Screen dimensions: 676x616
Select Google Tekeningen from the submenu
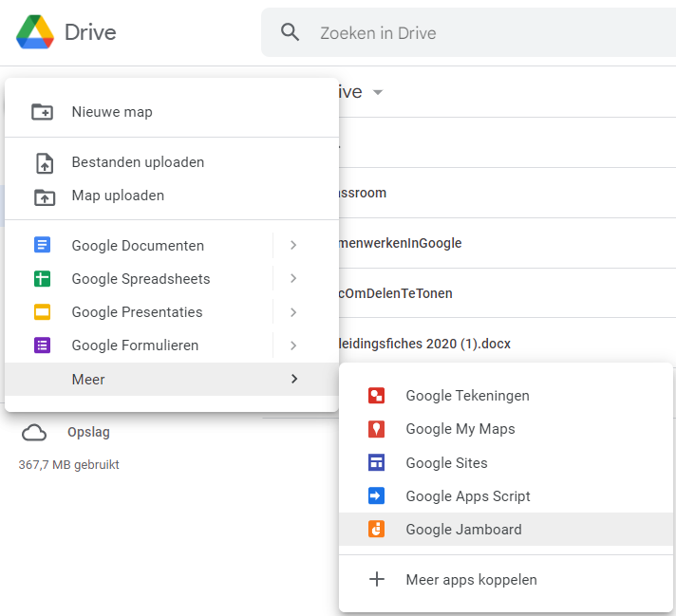[x=506, y=395]
